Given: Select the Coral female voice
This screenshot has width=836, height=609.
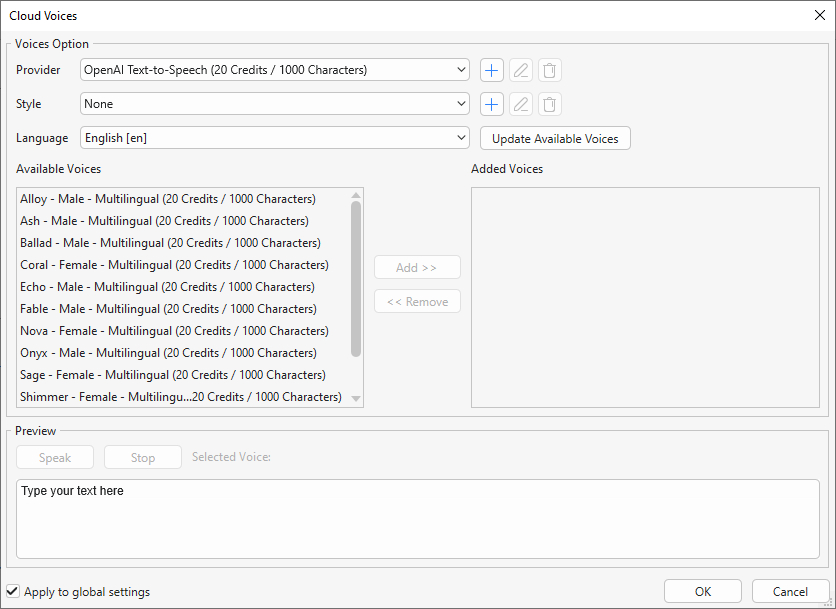Looking at the screenshot, I should 174,265.
